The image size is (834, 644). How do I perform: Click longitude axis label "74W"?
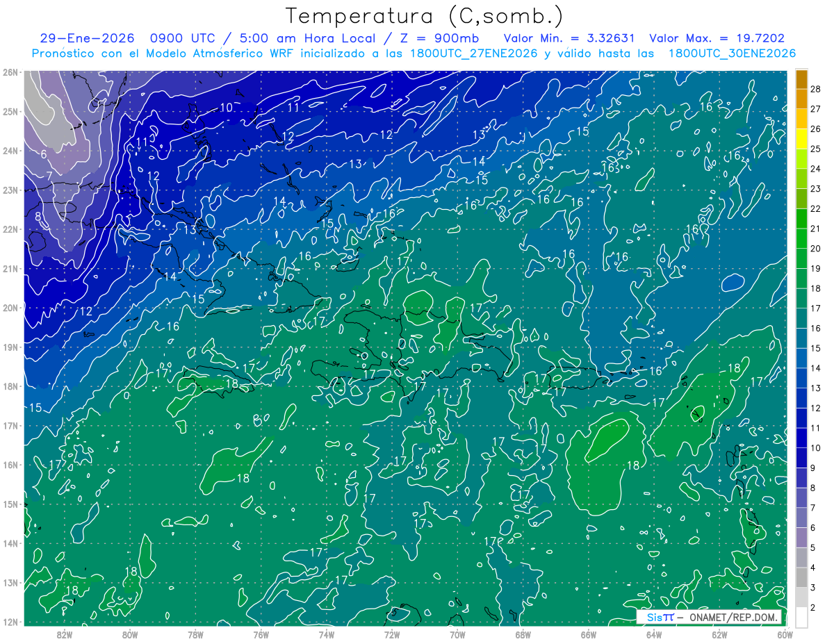pyautogui.click(x=327, y=634)
